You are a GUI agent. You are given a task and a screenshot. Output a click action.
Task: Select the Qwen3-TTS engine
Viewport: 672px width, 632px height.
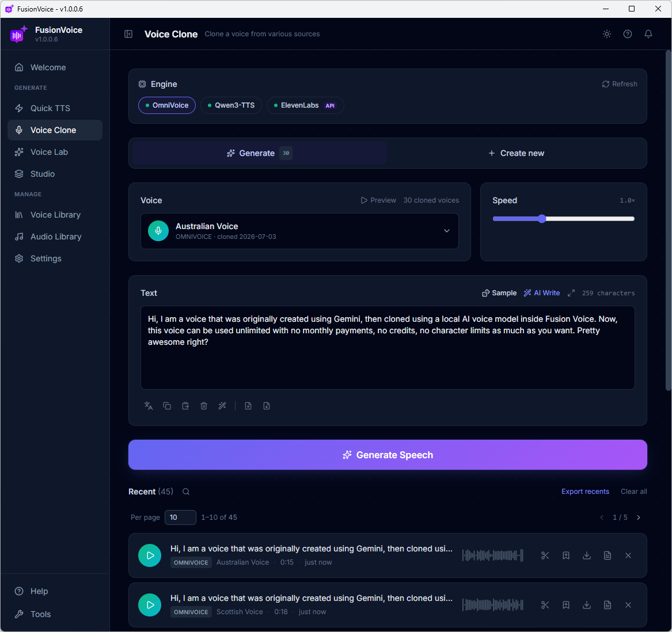click(x=231, y=105)
